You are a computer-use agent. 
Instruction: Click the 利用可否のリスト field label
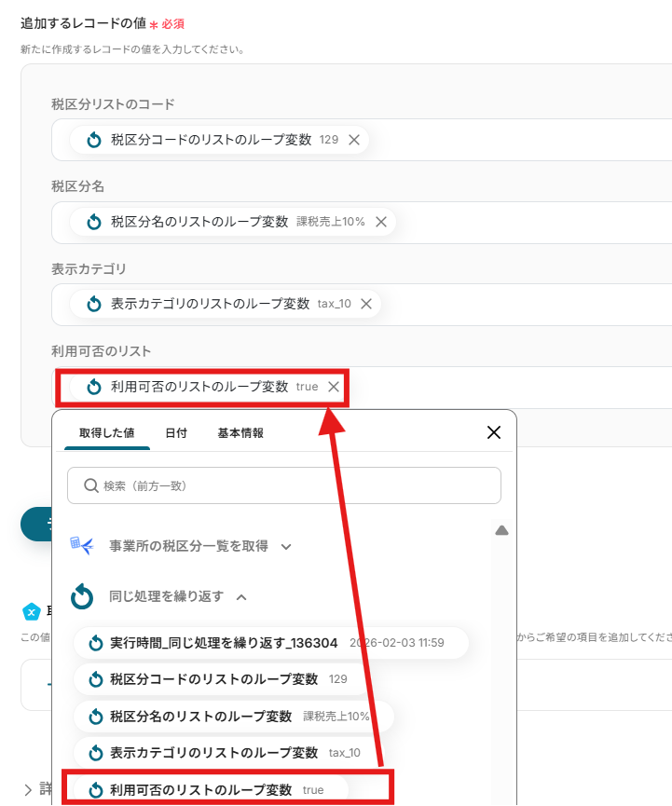pyautogui.click(x=102, y=351)
